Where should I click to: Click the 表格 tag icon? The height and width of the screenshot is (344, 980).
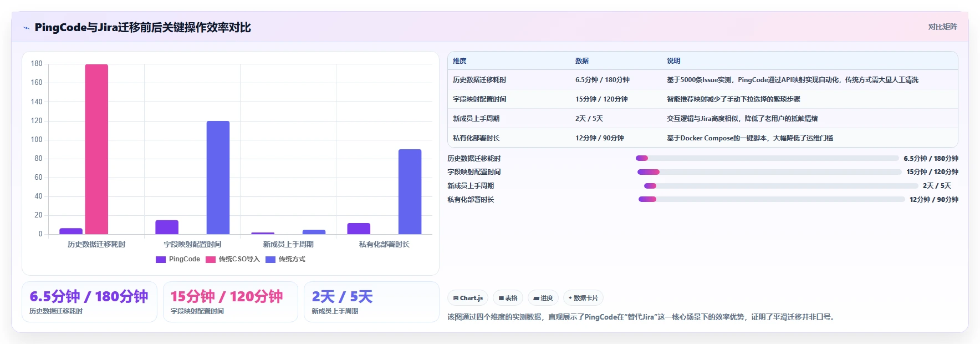501,299
